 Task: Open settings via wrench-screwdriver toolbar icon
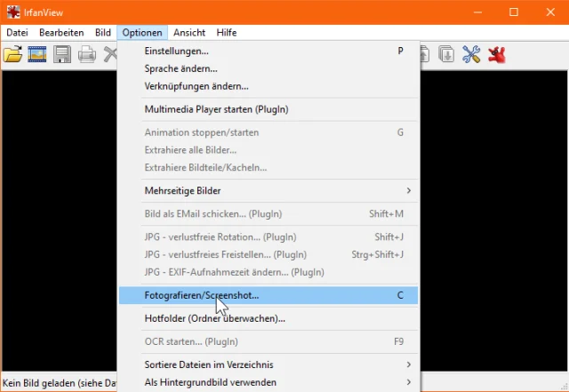[x=471, y=54]
